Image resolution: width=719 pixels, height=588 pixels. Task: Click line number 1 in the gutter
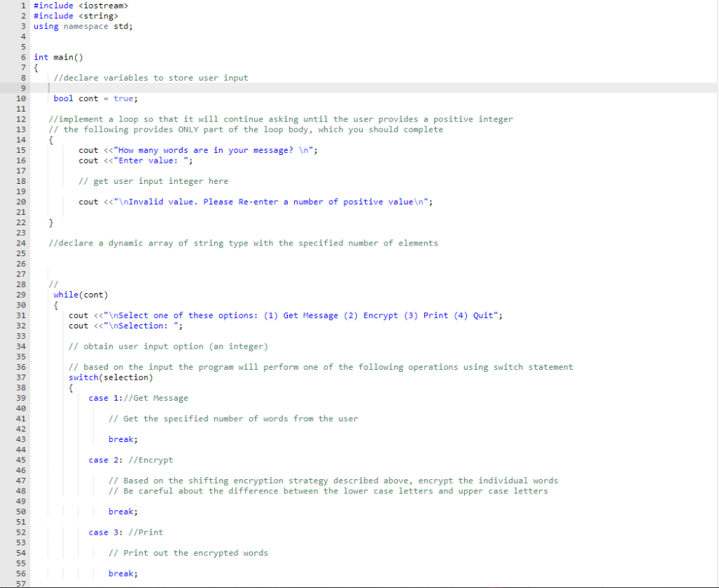23,6
